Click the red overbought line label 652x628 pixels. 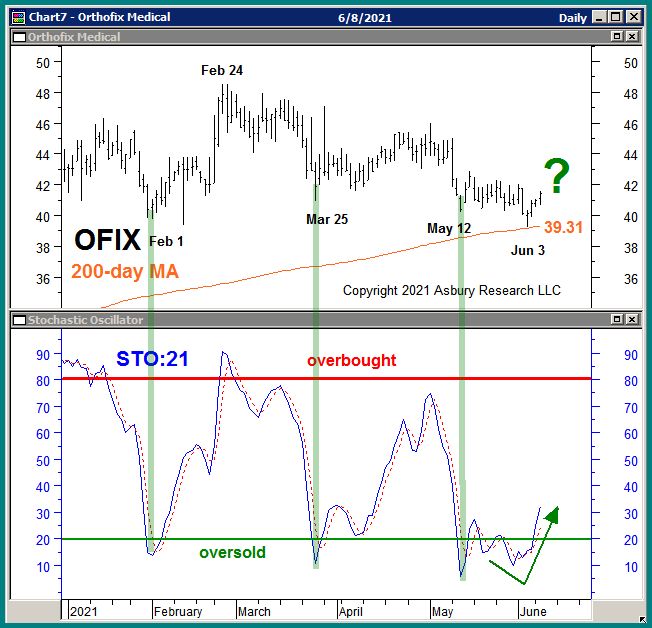351,360
